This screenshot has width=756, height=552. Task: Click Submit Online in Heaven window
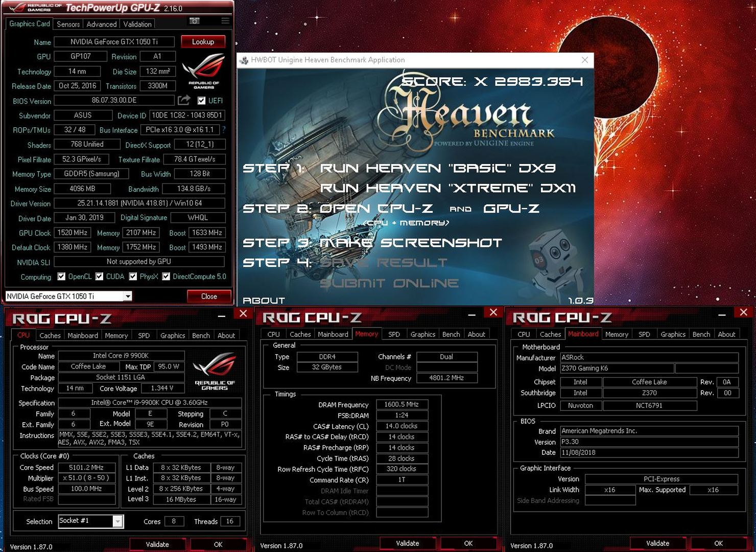pos(389,283)
